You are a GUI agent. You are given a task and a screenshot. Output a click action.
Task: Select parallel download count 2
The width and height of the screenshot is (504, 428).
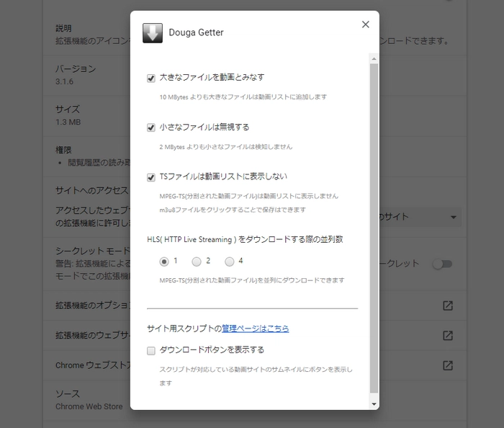[x=197, y=261]
